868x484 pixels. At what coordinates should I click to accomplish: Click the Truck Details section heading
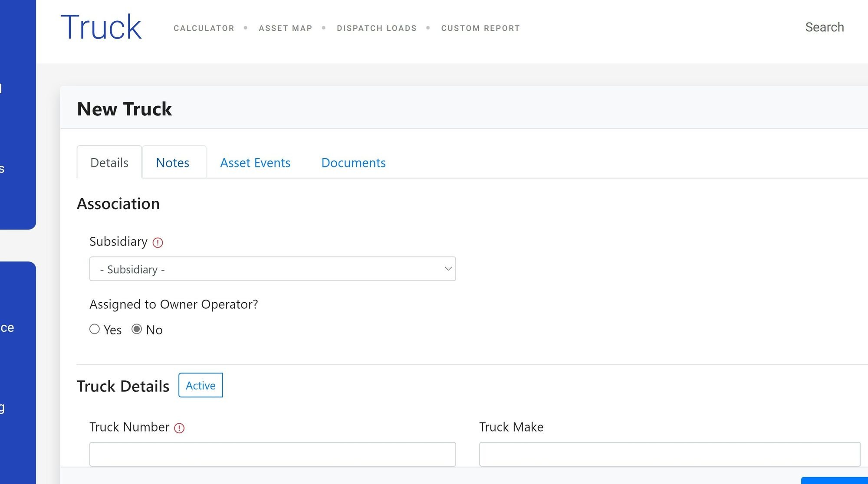tap(123, 386)
